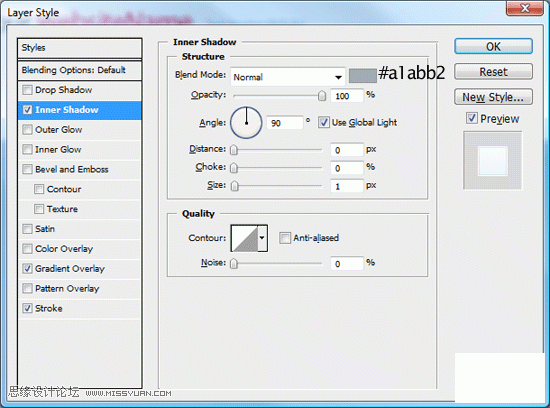
Task: Select the Drop Shadow row label
Action: coord(63,90)
